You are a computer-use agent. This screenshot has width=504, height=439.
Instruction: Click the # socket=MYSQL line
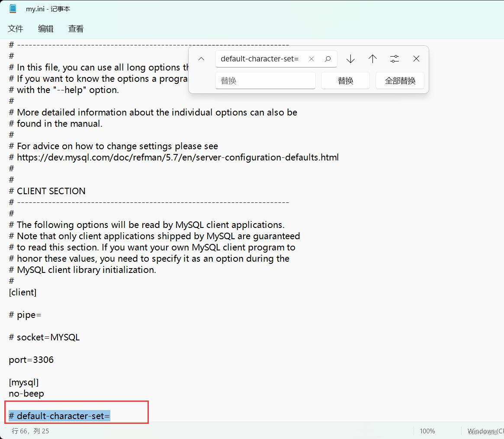tap(44, 337)
